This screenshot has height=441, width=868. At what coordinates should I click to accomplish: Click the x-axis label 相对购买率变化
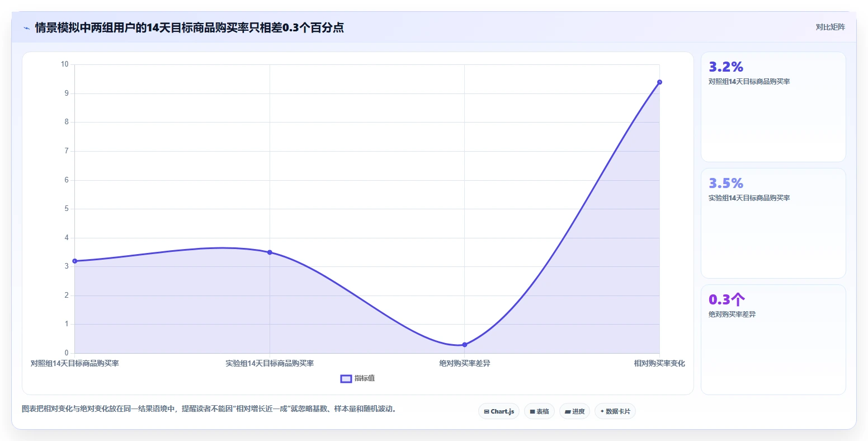[x=659, y=364]
